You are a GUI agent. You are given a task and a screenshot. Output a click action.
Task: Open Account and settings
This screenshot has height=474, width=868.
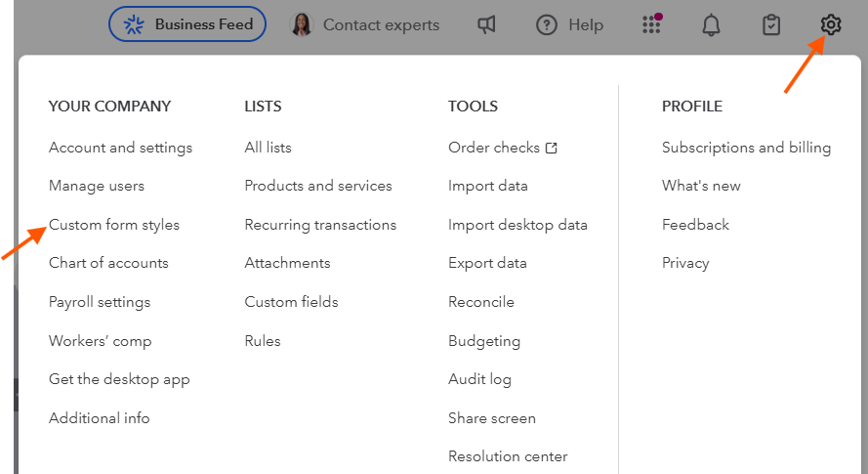120,148
